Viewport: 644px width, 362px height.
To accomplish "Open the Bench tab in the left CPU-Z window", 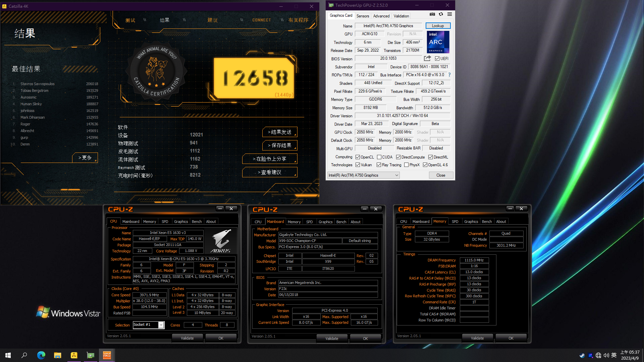I will 197,222.
